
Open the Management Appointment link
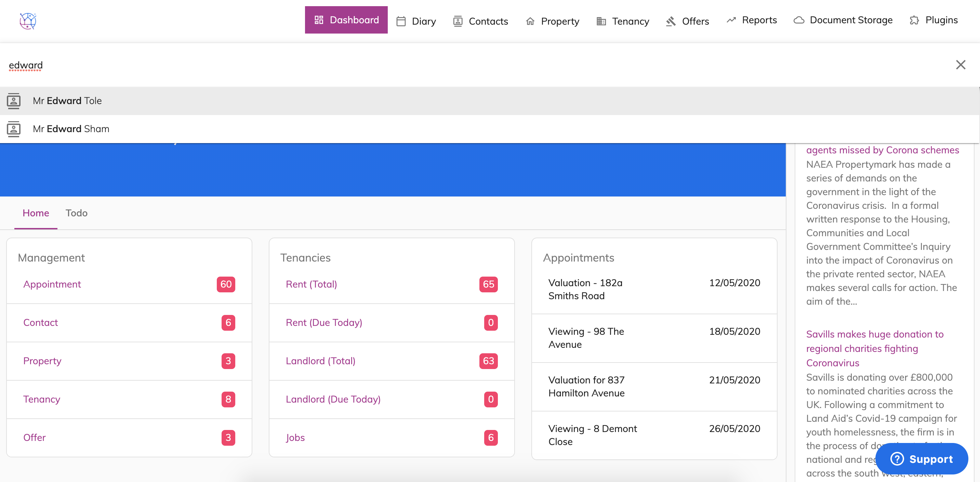[52, 284]
